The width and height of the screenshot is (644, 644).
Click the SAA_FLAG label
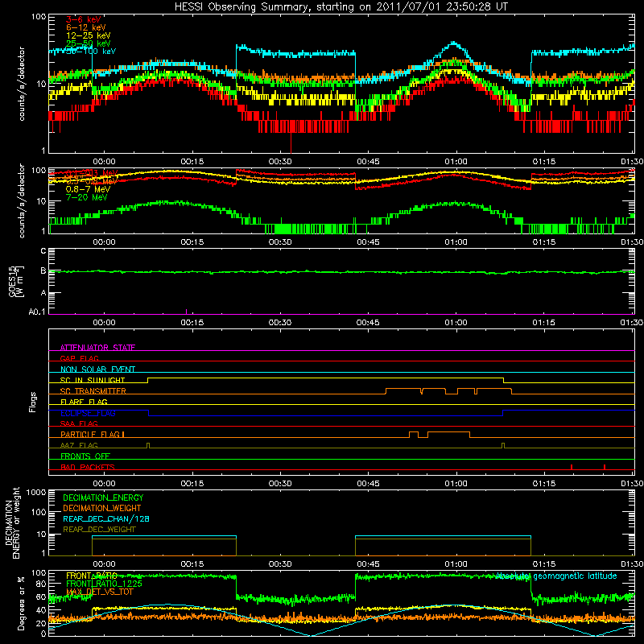(x=79, y=423)
